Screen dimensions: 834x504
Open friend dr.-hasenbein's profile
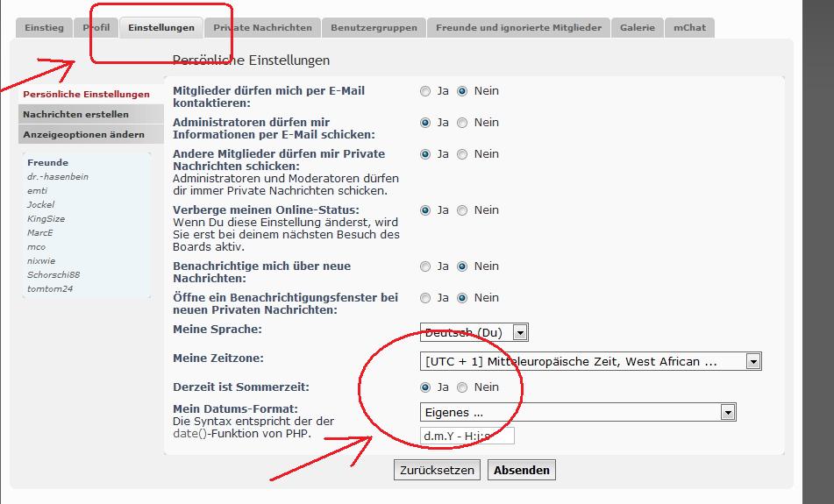pyautogui.click(x=58, y=177)
